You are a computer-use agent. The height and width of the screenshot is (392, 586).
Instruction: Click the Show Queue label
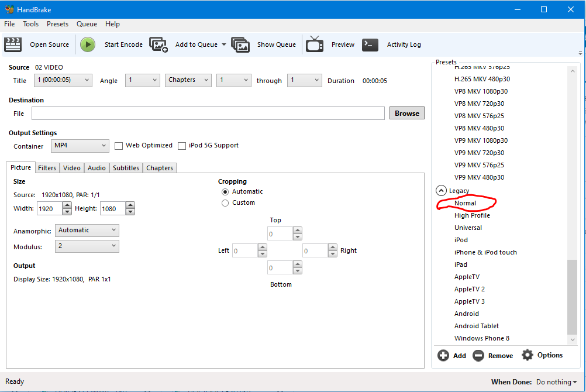click(277, 44)
